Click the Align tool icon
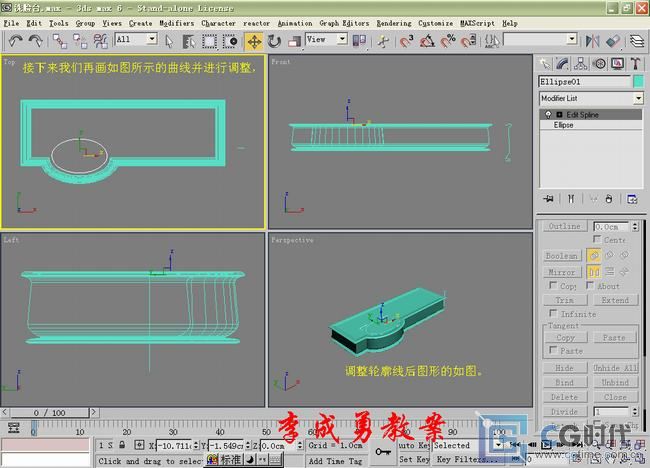The image size is (650, 468). coord(613,41)
